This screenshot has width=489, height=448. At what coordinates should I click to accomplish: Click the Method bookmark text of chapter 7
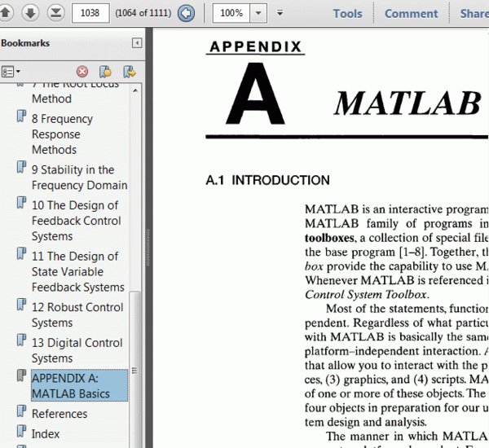pyautogui.click(x=52, y=99)
